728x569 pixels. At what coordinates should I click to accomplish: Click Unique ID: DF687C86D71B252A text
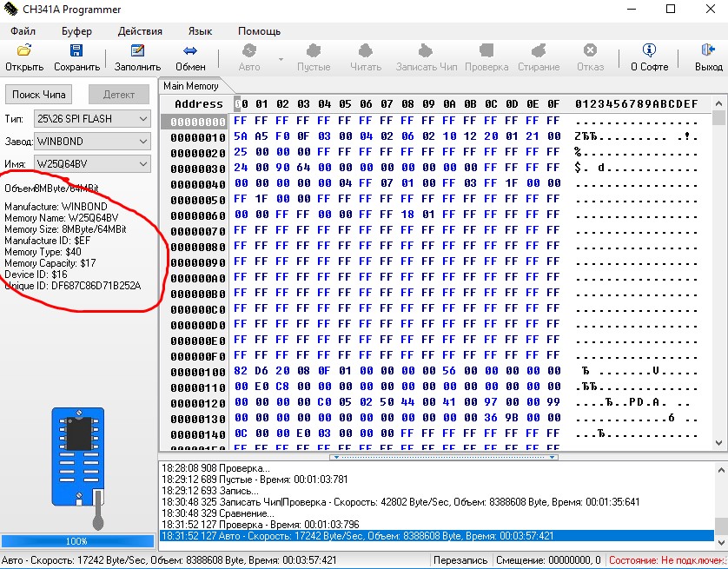coord(73,286)
